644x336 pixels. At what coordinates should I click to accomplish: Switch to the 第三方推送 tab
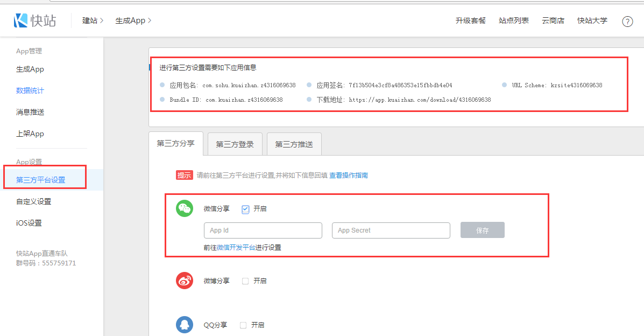[x=294, y=144]
